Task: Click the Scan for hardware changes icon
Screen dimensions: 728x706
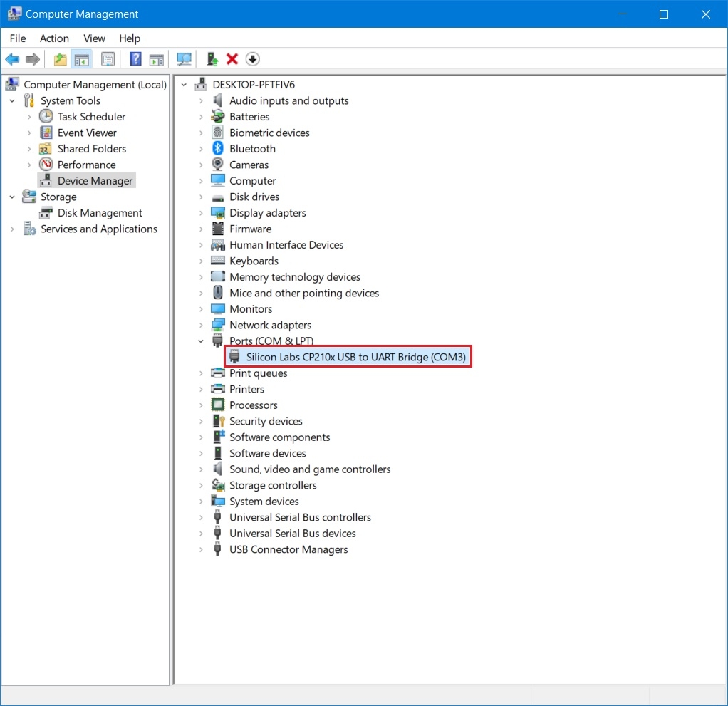Action: [184, 59]
